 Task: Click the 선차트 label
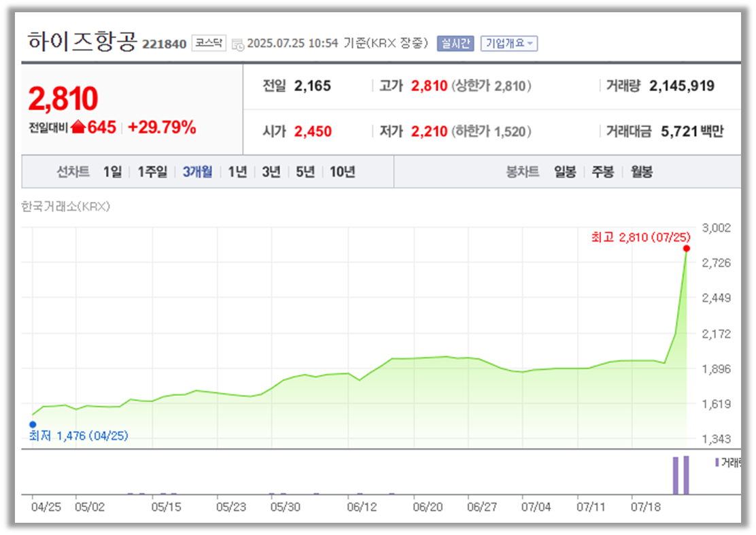[73, 171]
